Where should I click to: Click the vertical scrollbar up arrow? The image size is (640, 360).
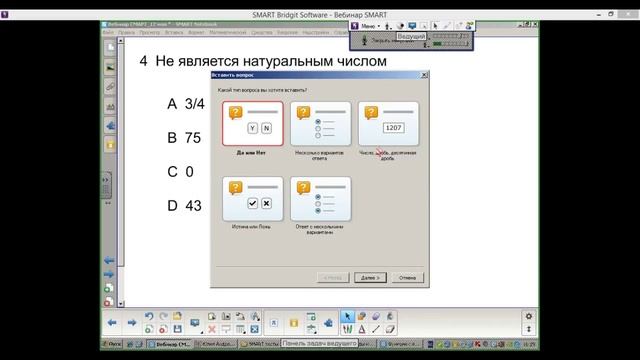point(120,40)
